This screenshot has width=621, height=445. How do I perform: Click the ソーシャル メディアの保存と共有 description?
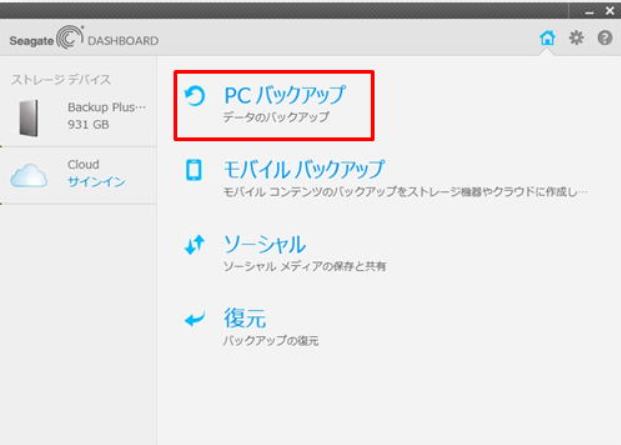(305, 266)
